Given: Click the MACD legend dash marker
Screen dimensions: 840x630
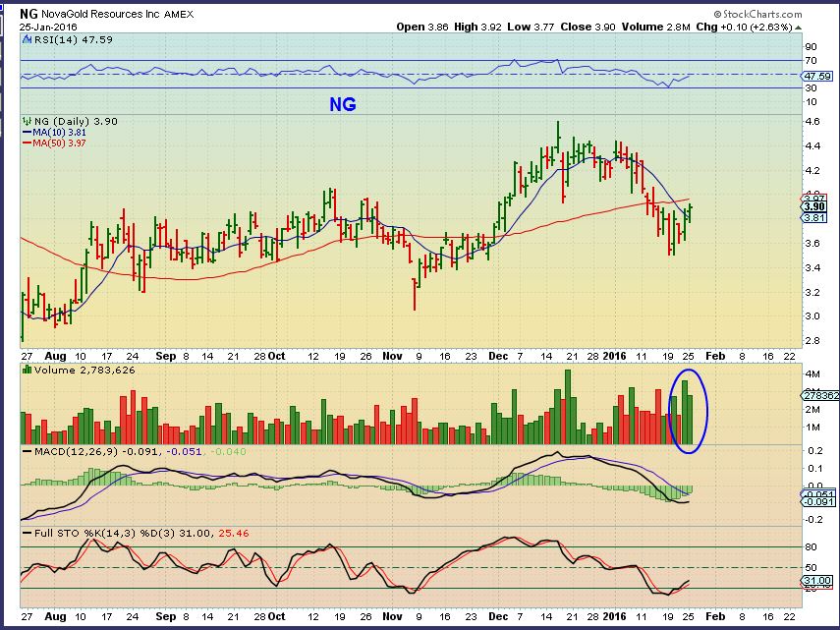Looking at the screenshot, I should tap(27, 451).
